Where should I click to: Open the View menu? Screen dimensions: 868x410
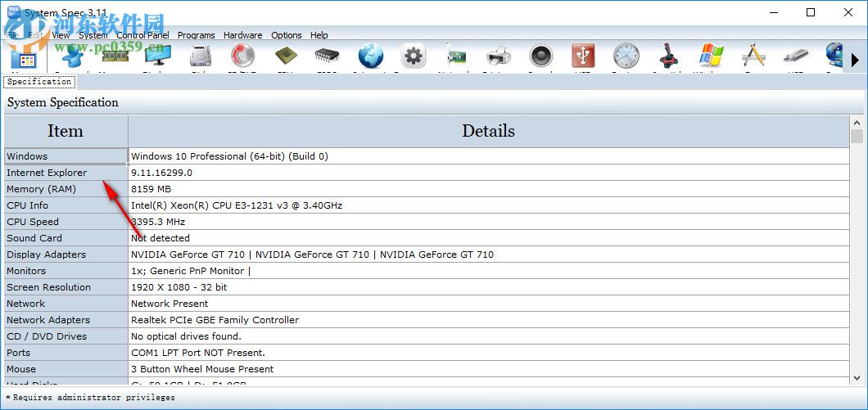(x=61, y=35)
